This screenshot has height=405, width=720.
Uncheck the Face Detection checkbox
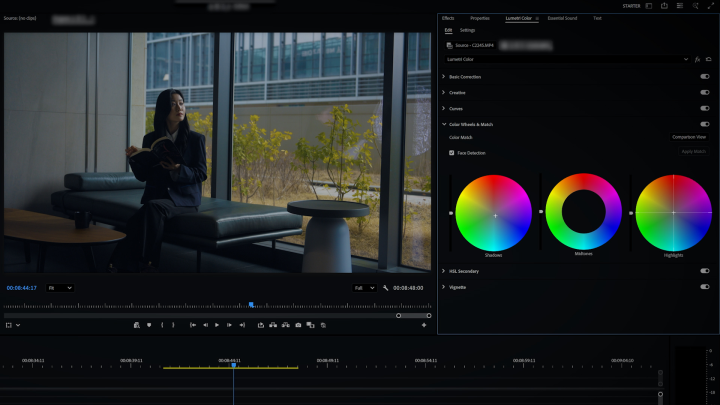coord(452,153)
